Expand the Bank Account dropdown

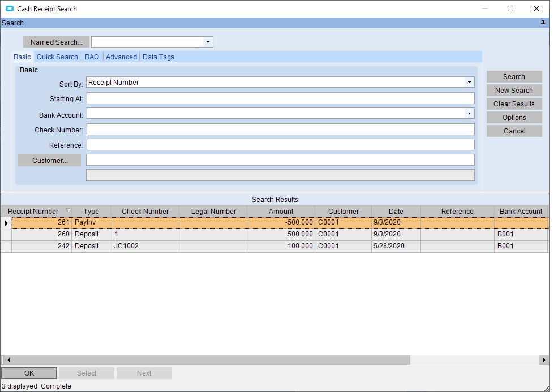(469, 113)
